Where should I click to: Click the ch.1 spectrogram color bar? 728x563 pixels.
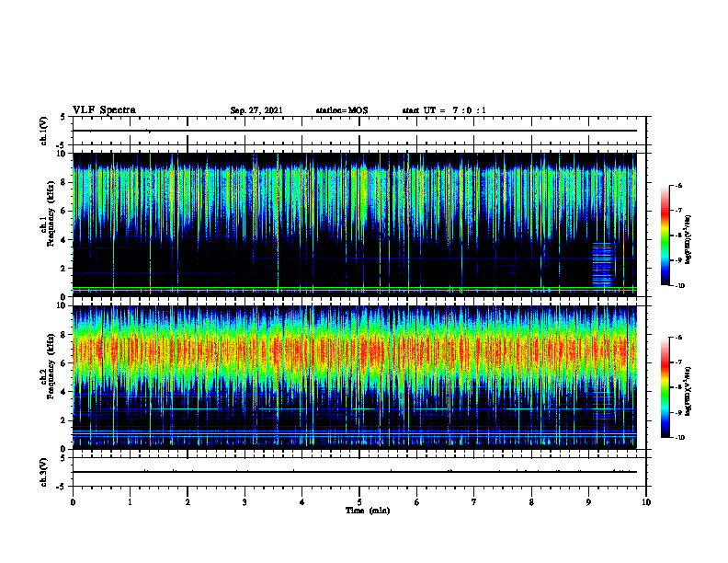pos(665,236)
